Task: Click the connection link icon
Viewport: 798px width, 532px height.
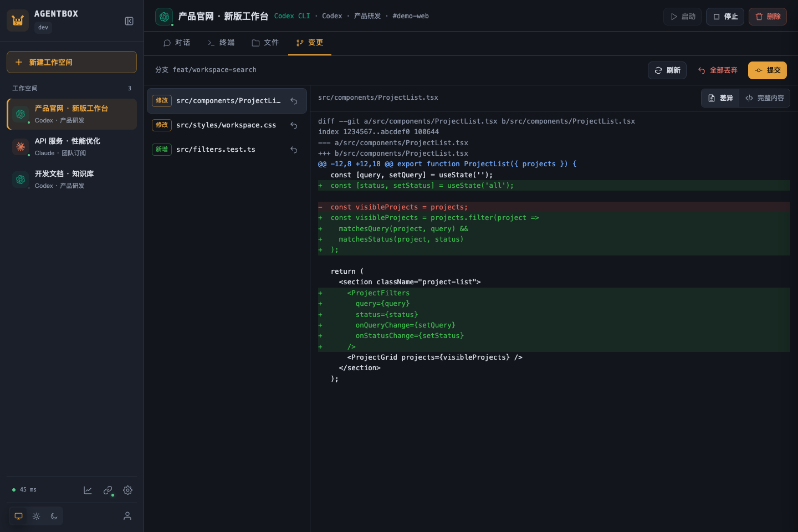Action: 108,490
